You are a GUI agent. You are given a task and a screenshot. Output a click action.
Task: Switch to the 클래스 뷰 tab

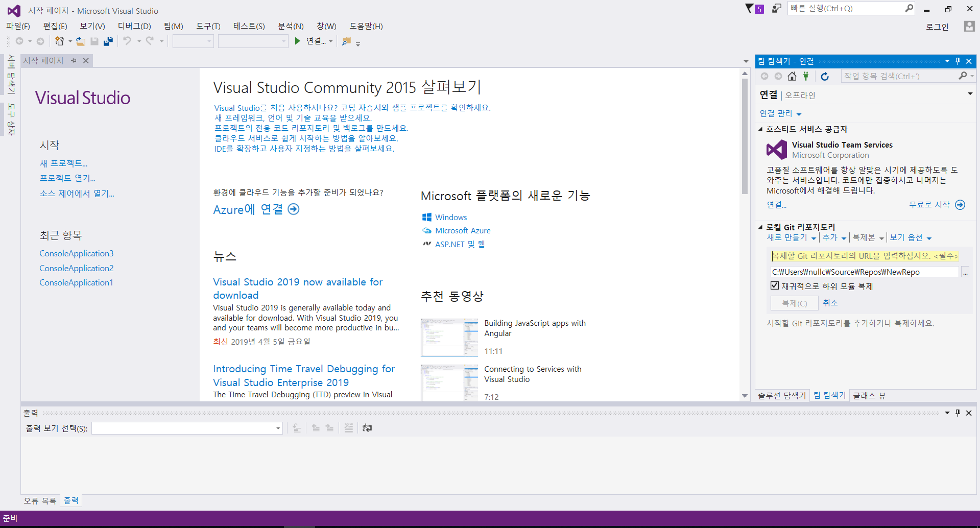pos(869,396)
